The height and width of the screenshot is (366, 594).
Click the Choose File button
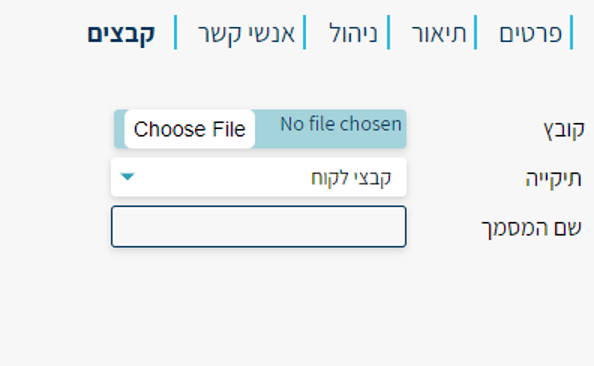coord(189,129)
